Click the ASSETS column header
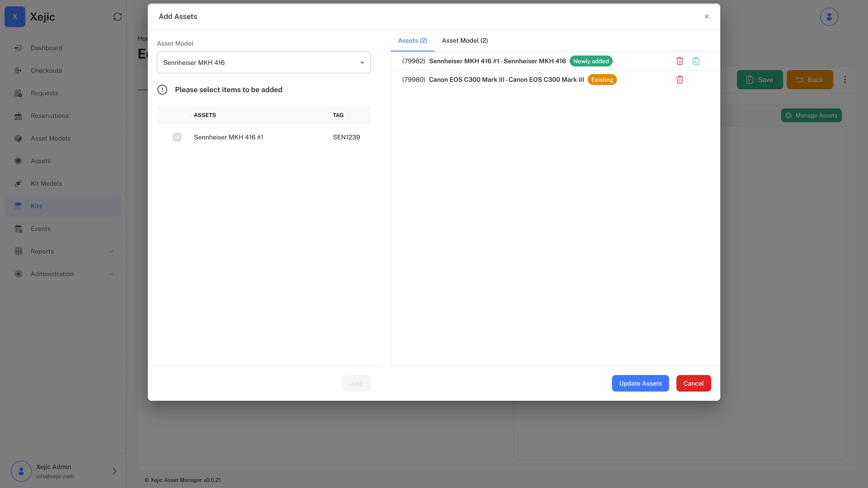The image size is (868, 488). tap(205, 115)
